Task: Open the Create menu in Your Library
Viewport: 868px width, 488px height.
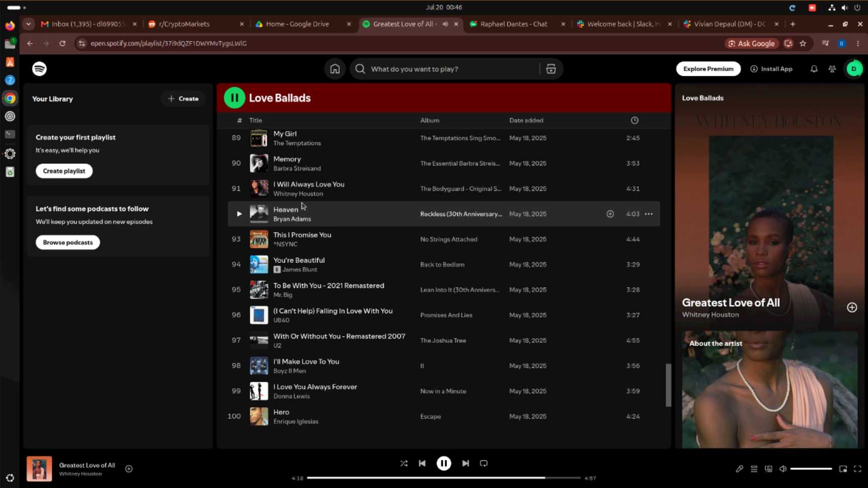Action: click(183, 99)
